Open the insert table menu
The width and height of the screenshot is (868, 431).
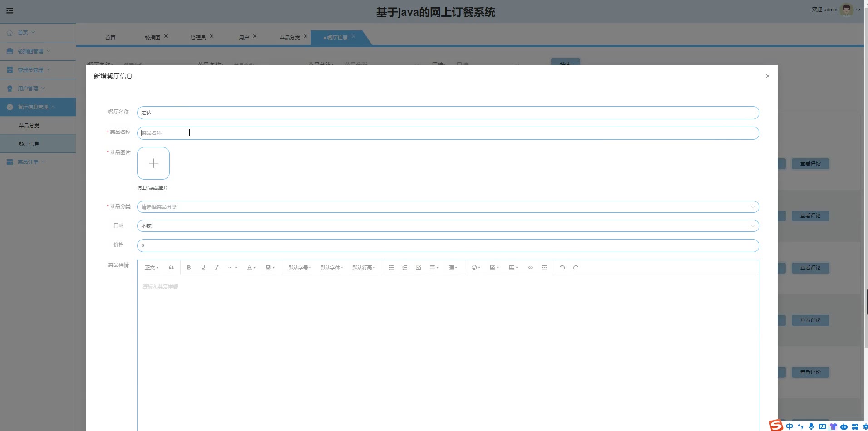(x=513, y=268)
